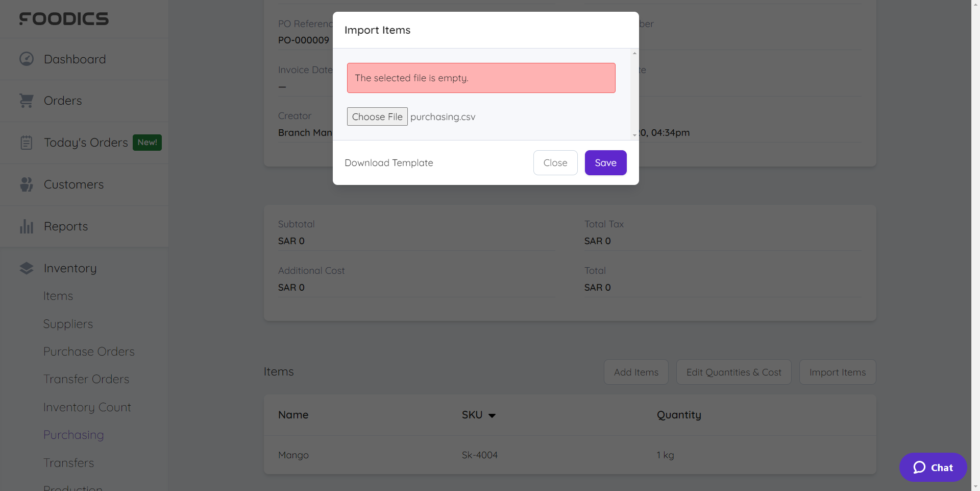
Task: Close the Import Items dialog
Action: pos(555,163)
